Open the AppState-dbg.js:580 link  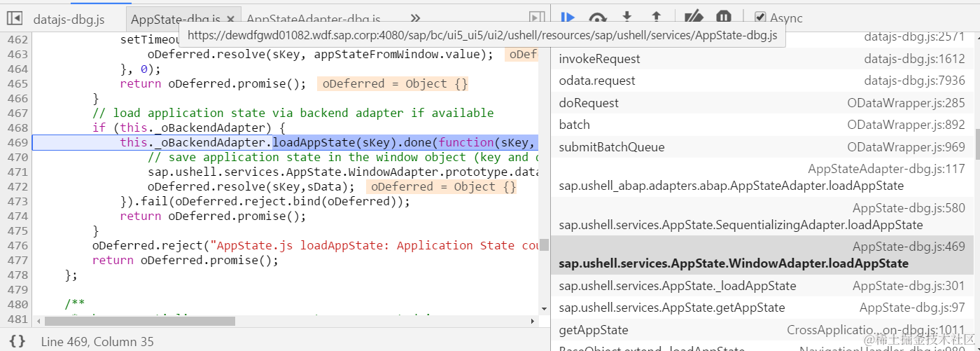tap(909, 208)
